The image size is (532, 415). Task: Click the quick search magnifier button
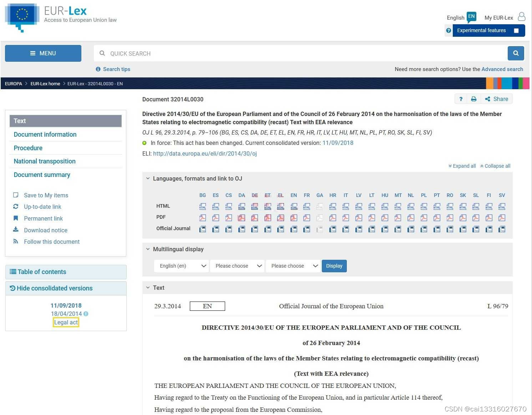516,53
